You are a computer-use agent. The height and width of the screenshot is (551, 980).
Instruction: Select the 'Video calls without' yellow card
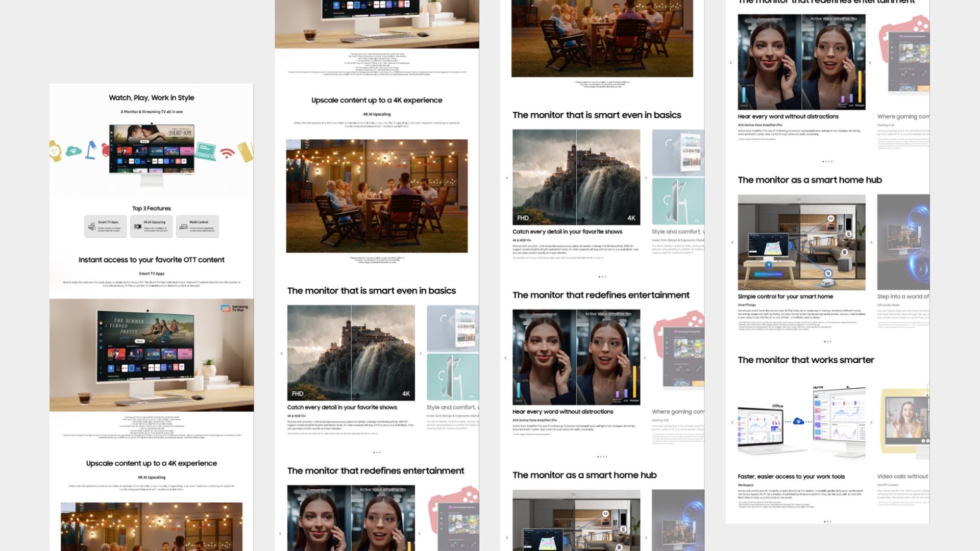[x=905, y=421]
